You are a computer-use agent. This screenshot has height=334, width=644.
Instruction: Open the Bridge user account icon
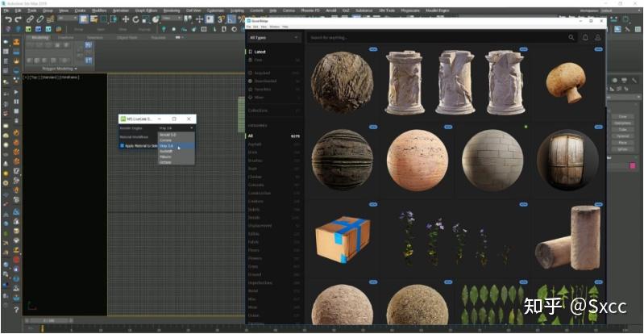597,37
